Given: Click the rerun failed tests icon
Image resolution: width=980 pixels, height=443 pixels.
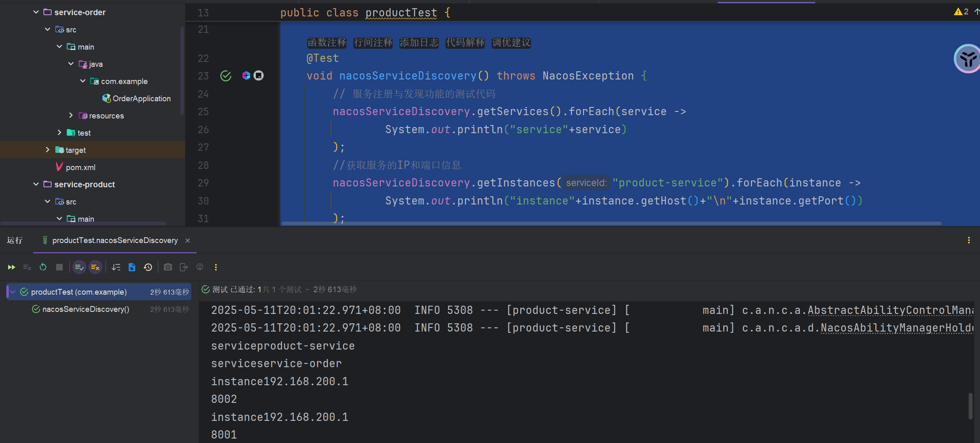Looking at the screenshot, I should [27, 267].
